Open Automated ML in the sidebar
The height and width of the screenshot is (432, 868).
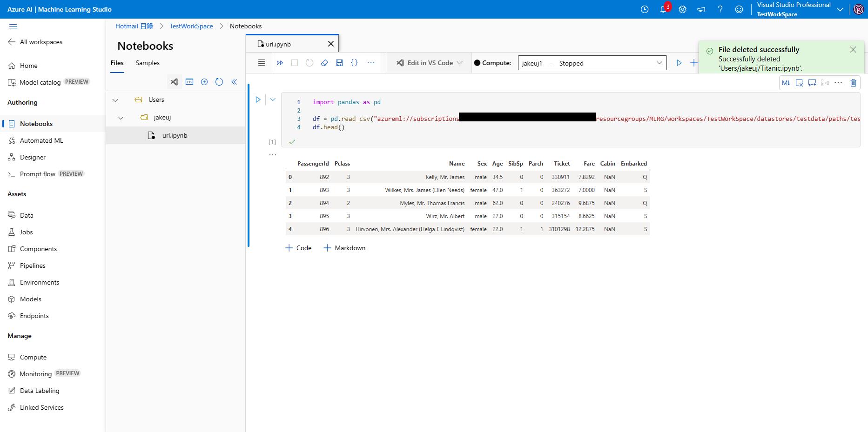tap(41, 140)
